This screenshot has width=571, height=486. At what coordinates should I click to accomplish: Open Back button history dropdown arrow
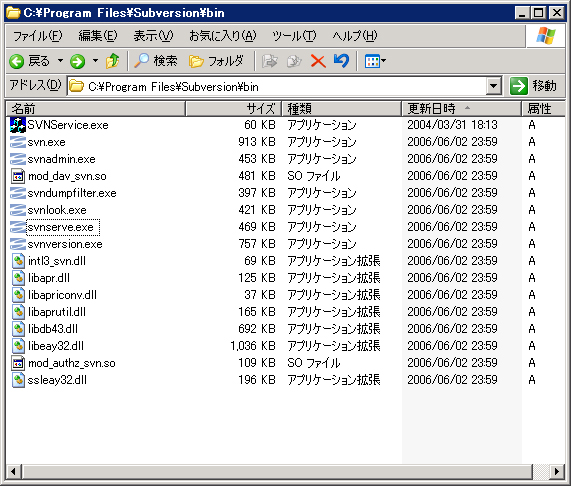point(60,61)
